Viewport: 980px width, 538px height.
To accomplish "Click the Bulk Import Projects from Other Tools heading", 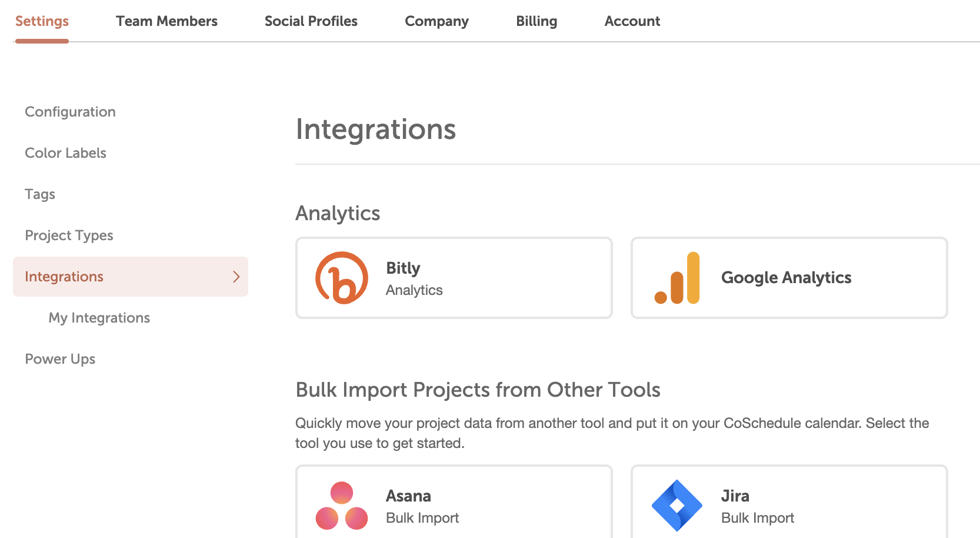I will pyautogui.click(x=478, y=390).
